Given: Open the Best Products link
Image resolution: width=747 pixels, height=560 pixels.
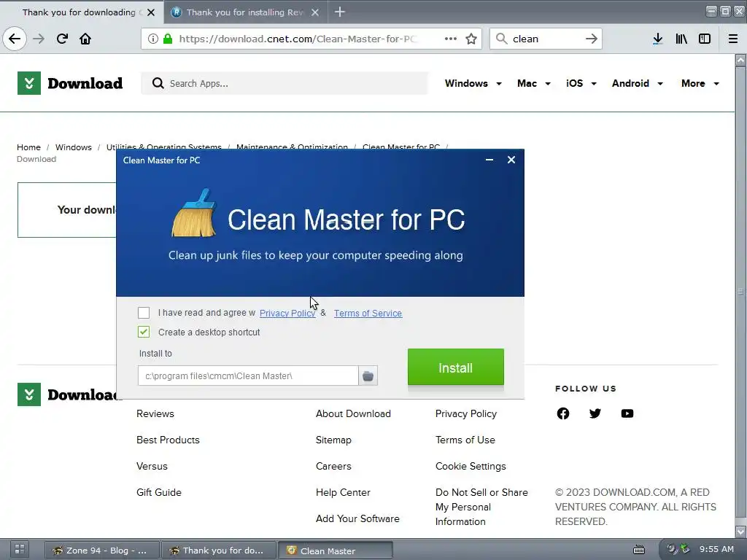Looking at the screenshot, I should click(x=168, y=440).
